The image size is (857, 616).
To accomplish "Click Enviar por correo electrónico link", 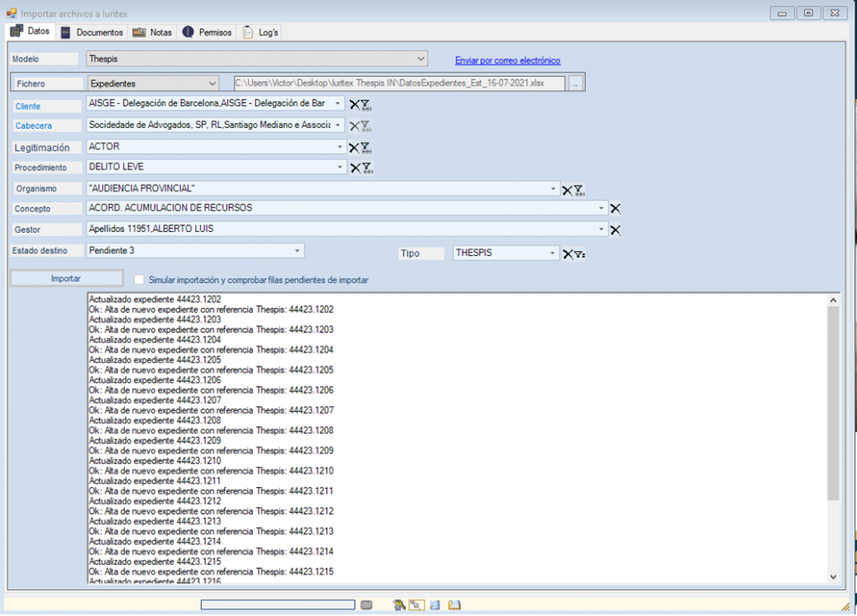I will pyautogui.click(x=507, y=61).
